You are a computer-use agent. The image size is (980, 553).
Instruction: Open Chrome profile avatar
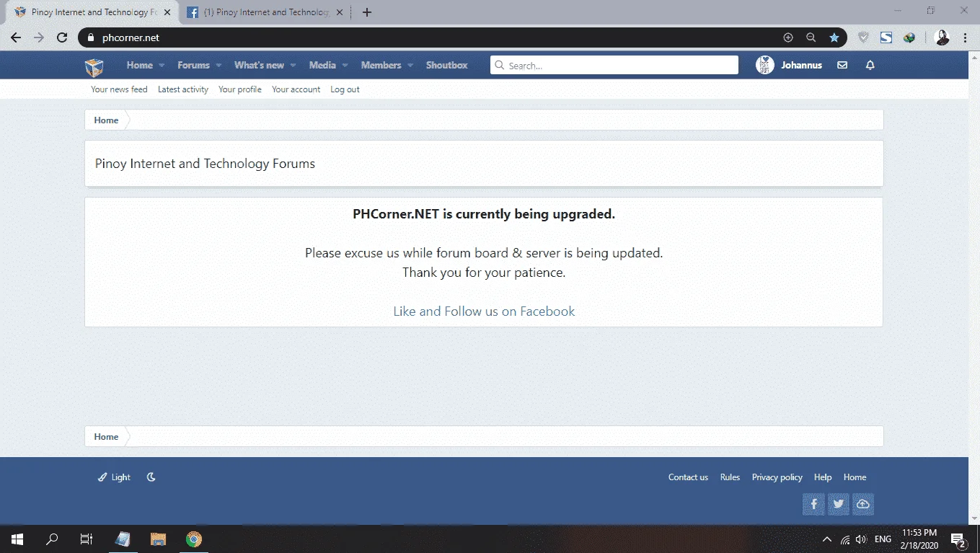pos(942,37)
